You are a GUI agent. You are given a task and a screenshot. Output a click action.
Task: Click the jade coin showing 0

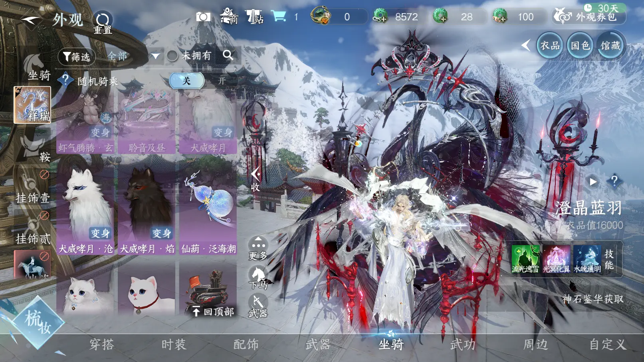(x=321, y=16)
